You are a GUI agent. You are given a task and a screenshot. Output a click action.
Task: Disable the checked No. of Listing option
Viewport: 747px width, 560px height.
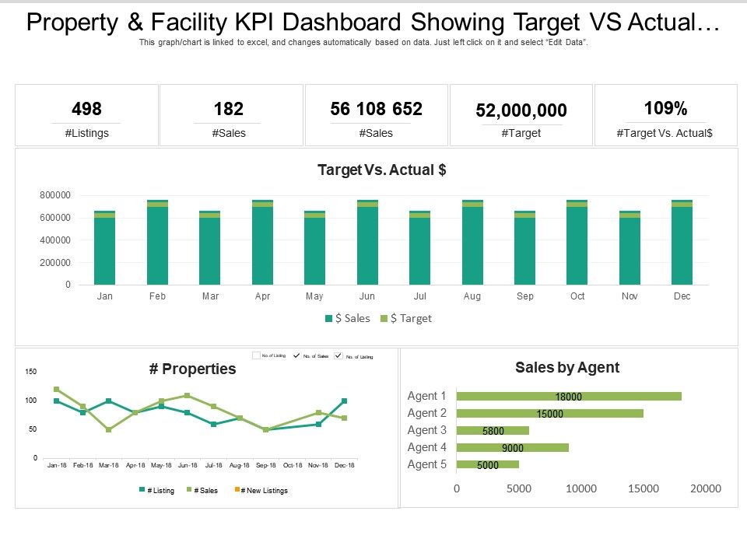pyautogui.click(x=338, y=355)
